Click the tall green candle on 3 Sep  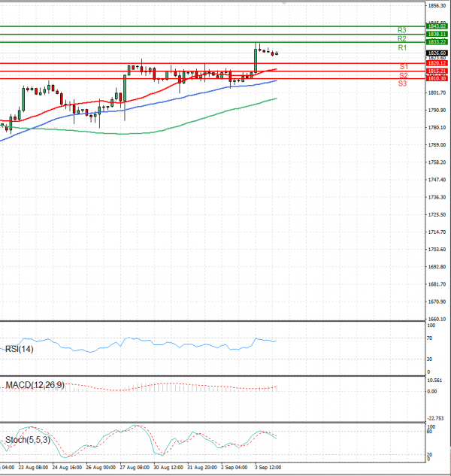click(x=256, y=59)
